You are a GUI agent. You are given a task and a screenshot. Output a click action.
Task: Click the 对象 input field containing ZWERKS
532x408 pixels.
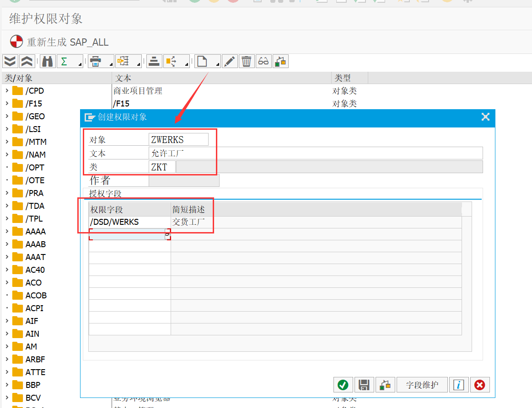point(178,140)
